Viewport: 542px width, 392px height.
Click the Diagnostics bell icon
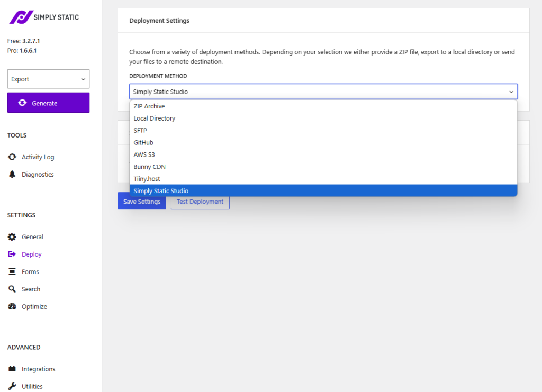(x=12, y=174)
